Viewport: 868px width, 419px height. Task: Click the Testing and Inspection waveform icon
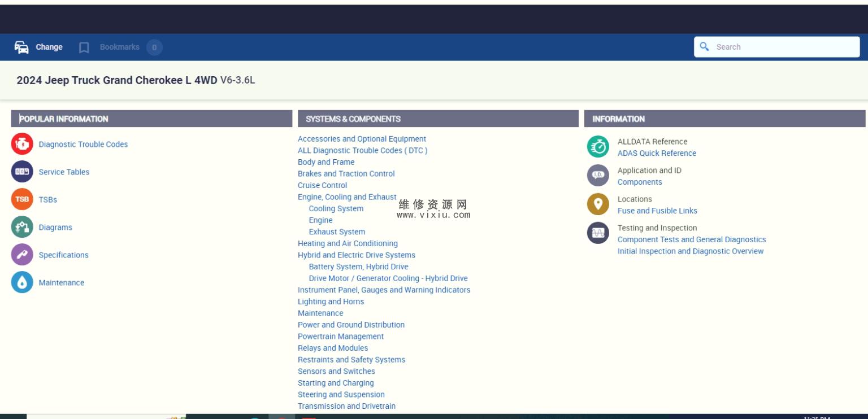pyautogui.click(x=598, y=233)
